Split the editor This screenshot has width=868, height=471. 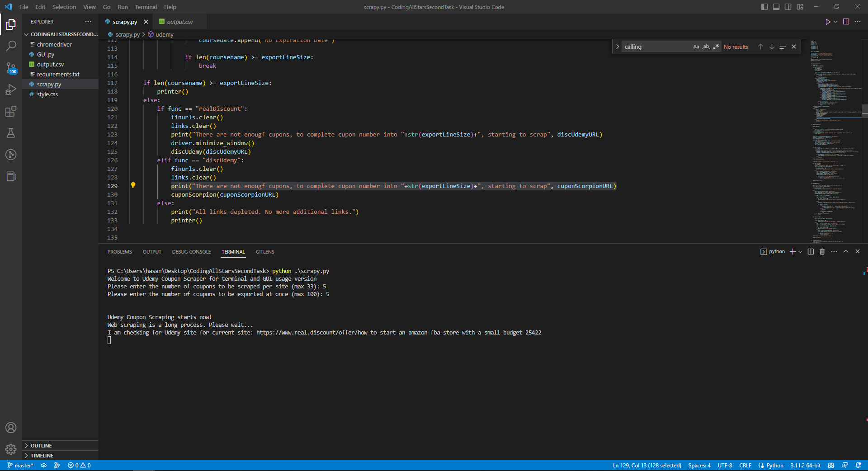845,21
